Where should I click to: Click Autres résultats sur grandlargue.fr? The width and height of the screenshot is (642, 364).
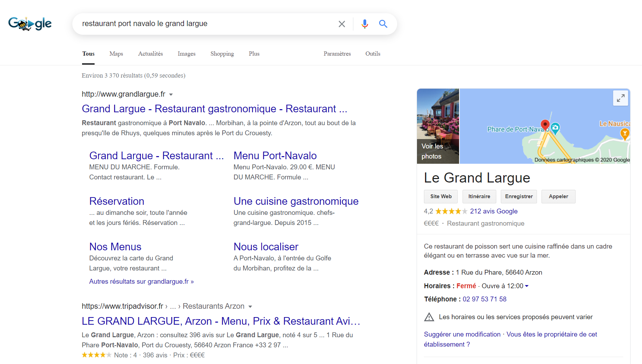pos(141,281)
